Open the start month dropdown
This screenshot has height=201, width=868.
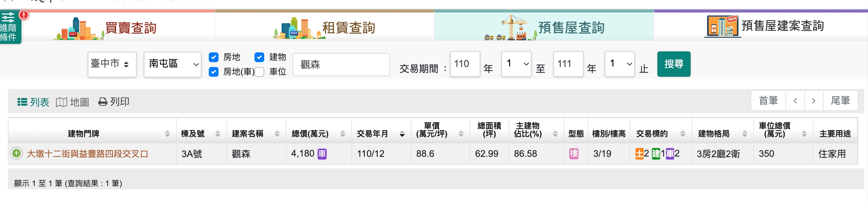[x=516, y=64]
